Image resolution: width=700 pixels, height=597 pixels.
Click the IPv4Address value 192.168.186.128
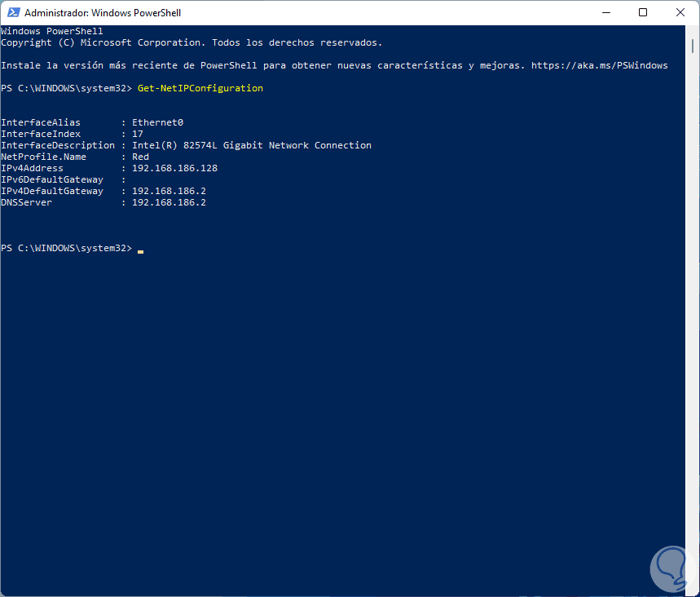[174, 168]
